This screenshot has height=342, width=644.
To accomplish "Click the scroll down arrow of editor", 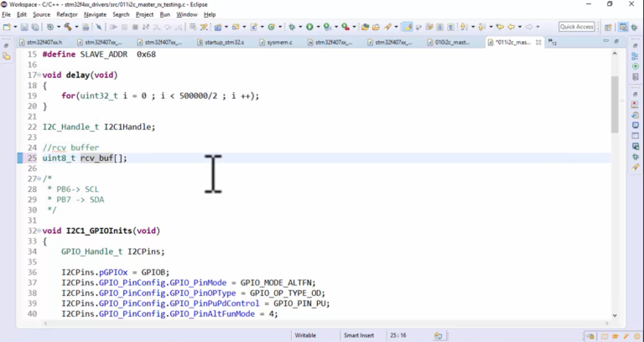I will (x=615, y=315).
